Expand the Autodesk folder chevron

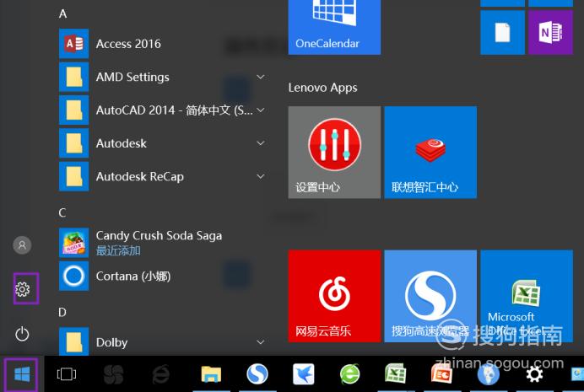click(x=261, y=143)
